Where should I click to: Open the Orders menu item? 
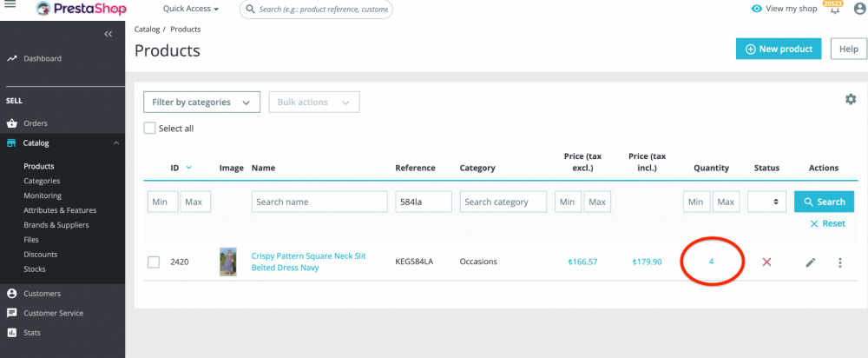coord(36,123)
